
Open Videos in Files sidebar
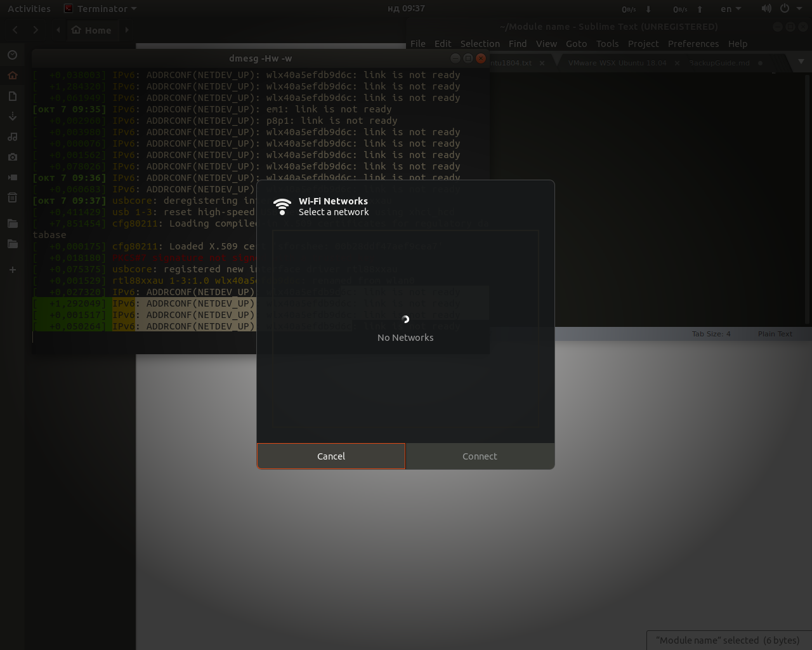point(12,177)
